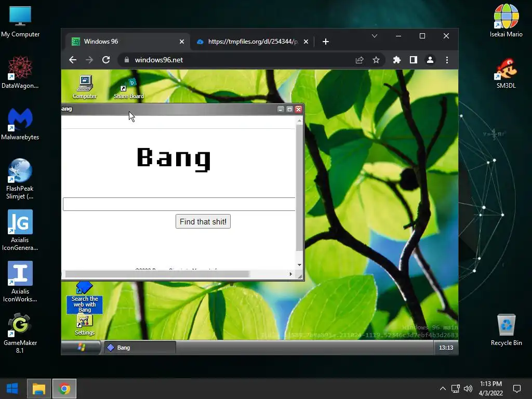Select Bang in Windows 96 taskbar
Viewport: 532px width, 399px height.
click(140, 348)
